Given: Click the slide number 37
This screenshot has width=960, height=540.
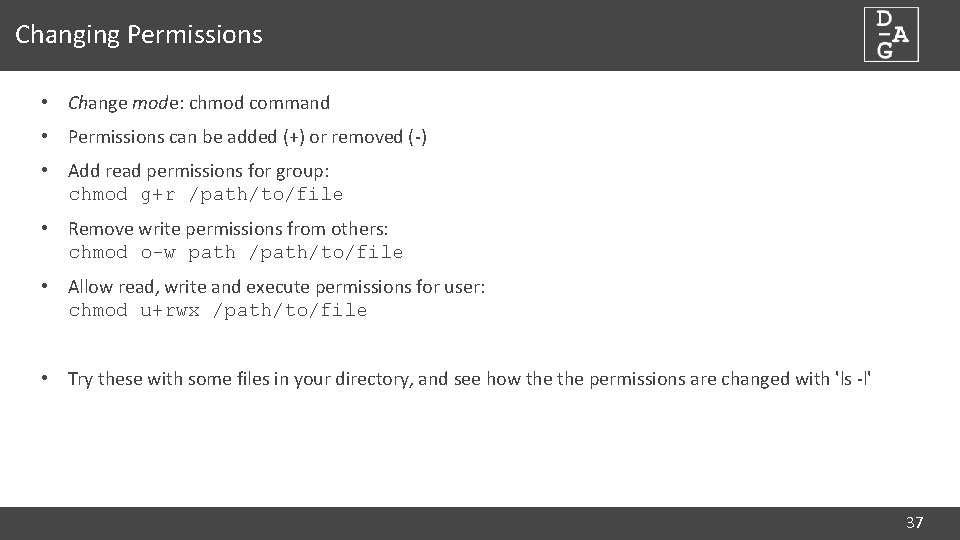Looking at the screenshot, I should click(914, 522).
